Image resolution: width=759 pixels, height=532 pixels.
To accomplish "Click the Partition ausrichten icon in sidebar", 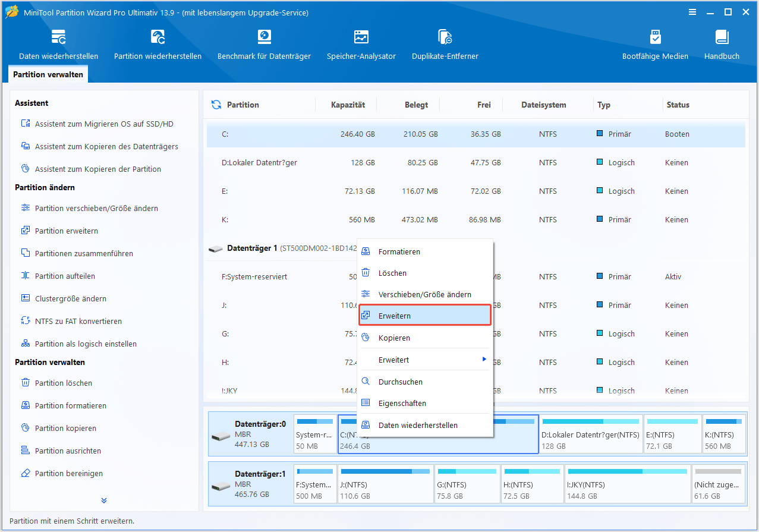I will [26, 451].
